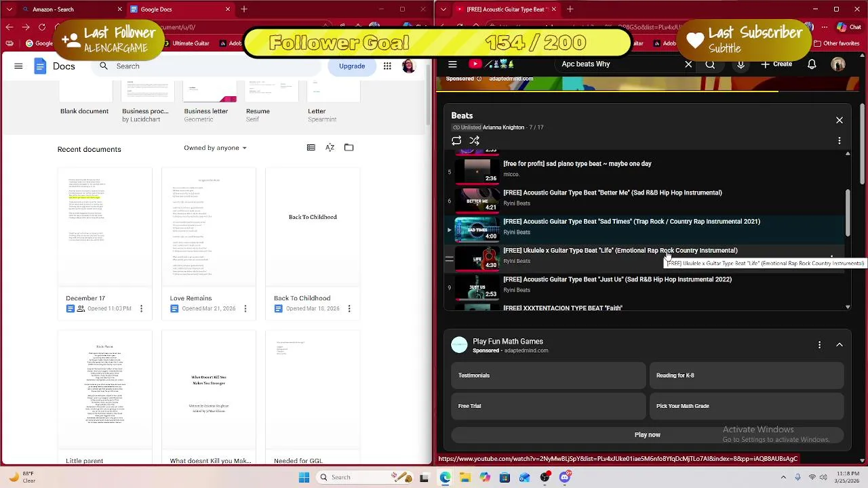868x488 pixels.
Task: Switch Docs recent files to list view
Action: [x=311, y=148]
